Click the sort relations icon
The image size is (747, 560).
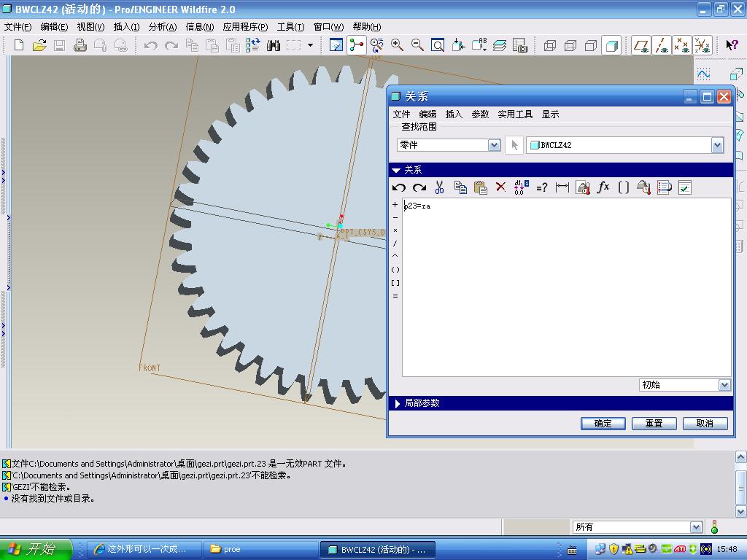(x=664, y=187)
